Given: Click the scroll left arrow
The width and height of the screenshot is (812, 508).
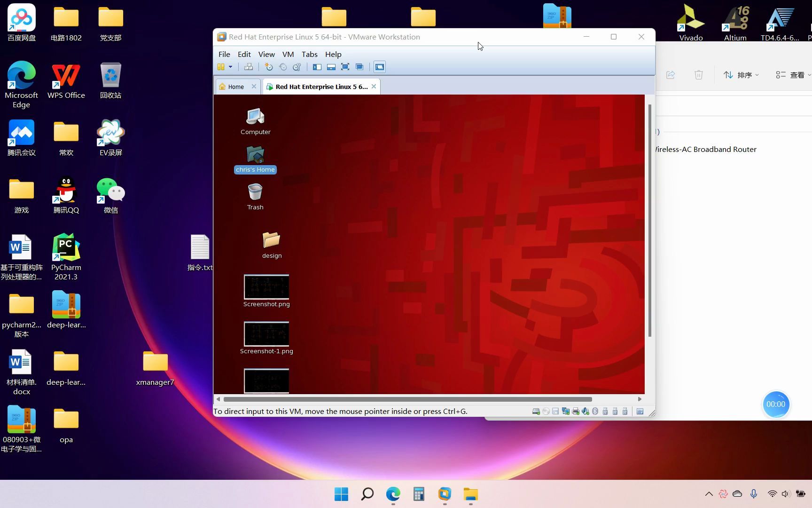Looking at the screenshot, I should click(218, 399).
